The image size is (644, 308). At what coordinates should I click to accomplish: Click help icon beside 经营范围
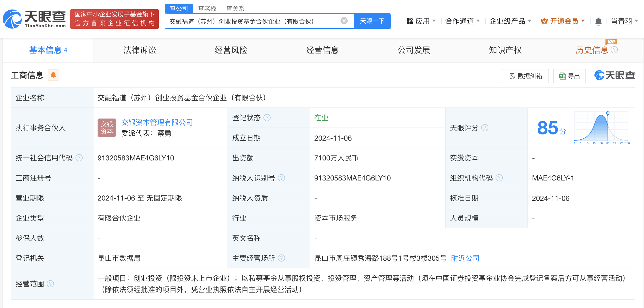(50, 284)
